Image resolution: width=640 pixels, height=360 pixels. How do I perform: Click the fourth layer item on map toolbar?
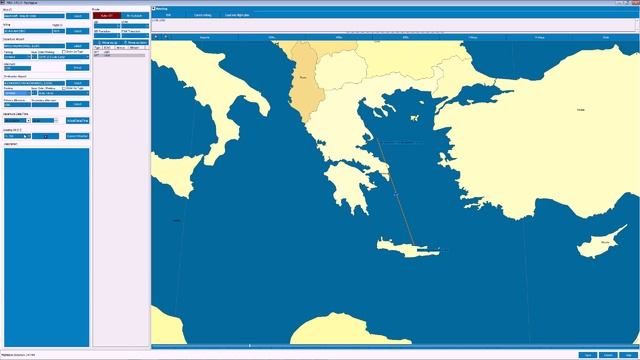(x=406, y=37)
